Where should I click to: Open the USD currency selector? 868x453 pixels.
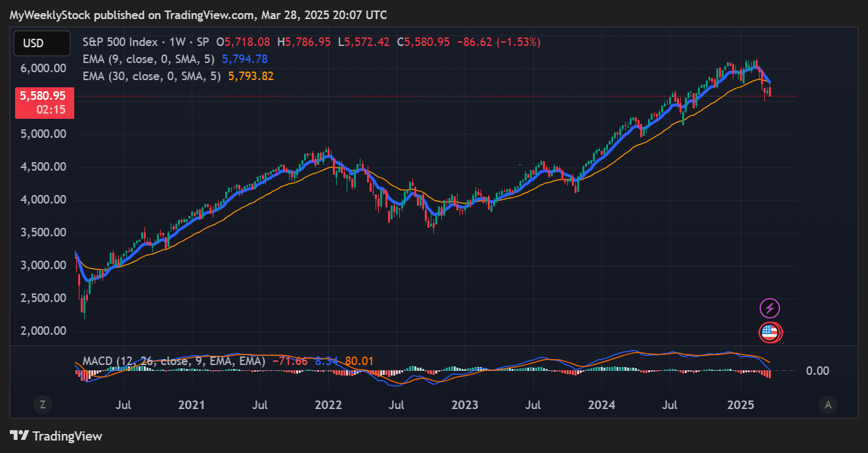42,43
